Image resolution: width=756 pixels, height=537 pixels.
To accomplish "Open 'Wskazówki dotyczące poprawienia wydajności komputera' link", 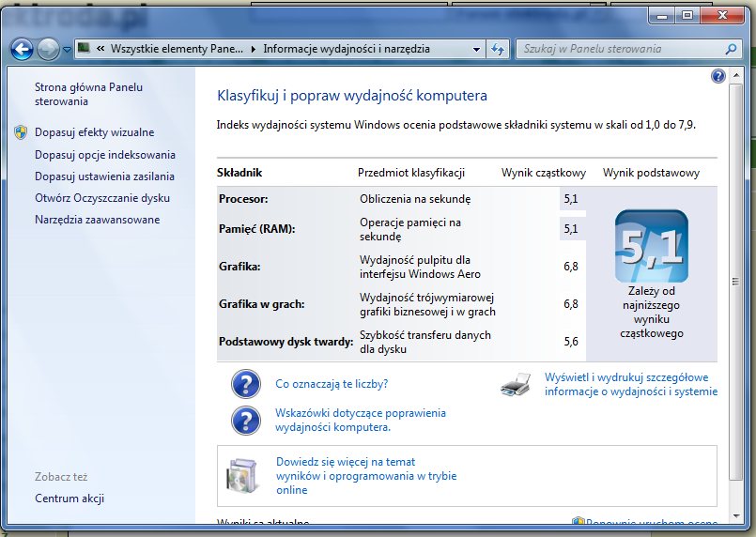I will [x=361, y=421].
